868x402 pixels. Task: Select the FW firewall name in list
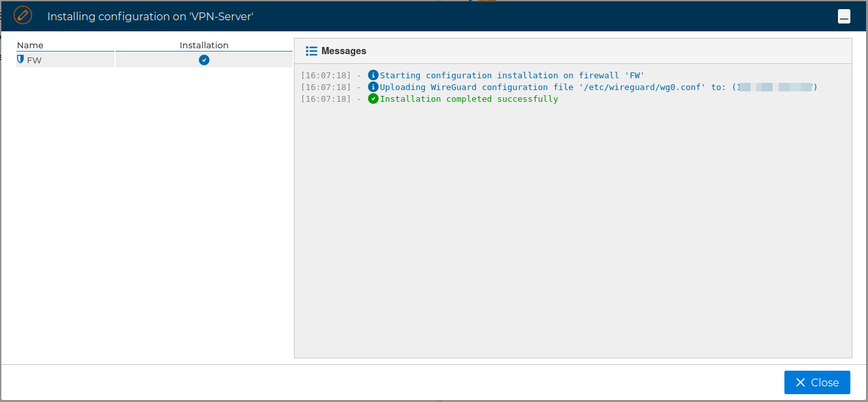[34, 60]
